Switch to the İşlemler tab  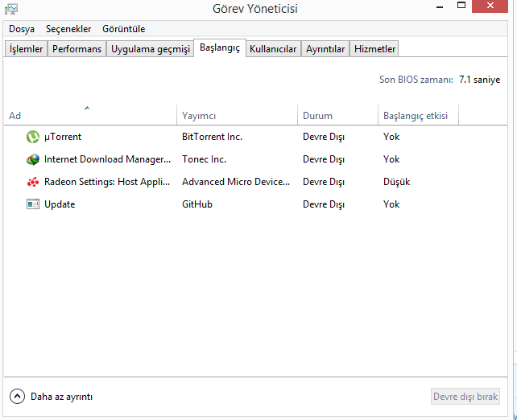pyautogui.click(x=26, y=49)
